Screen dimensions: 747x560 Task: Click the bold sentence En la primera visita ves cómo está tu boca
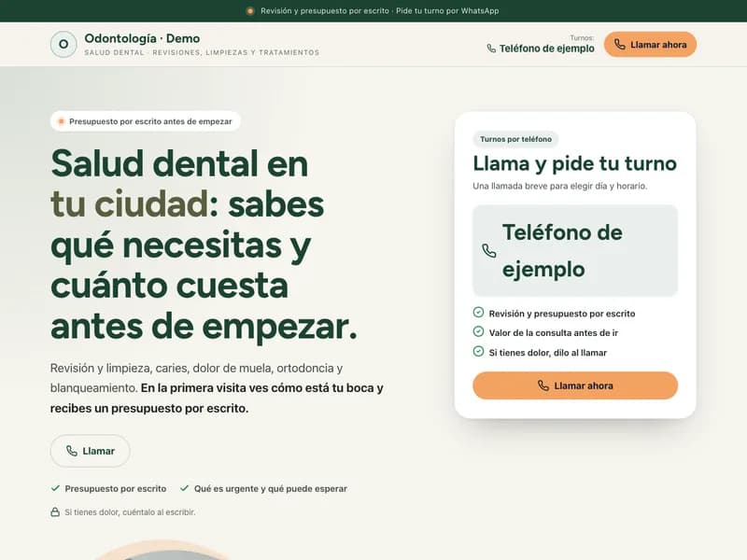pos(217,399)
